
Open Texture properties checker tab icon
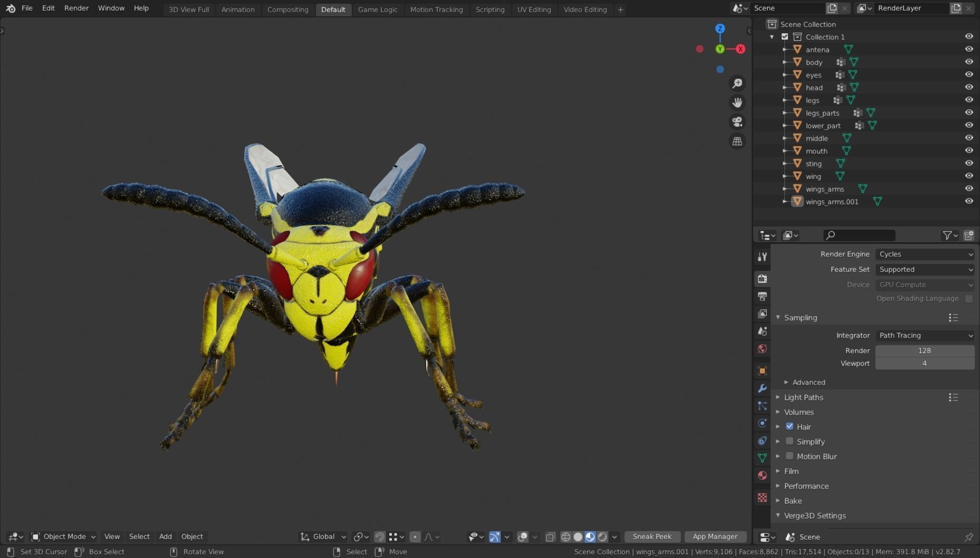762,497
